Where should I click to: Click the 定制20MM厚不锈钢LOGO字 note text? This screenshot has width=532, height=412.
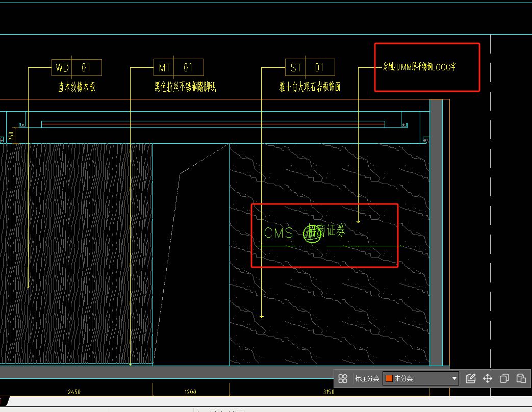click(419, 67)
